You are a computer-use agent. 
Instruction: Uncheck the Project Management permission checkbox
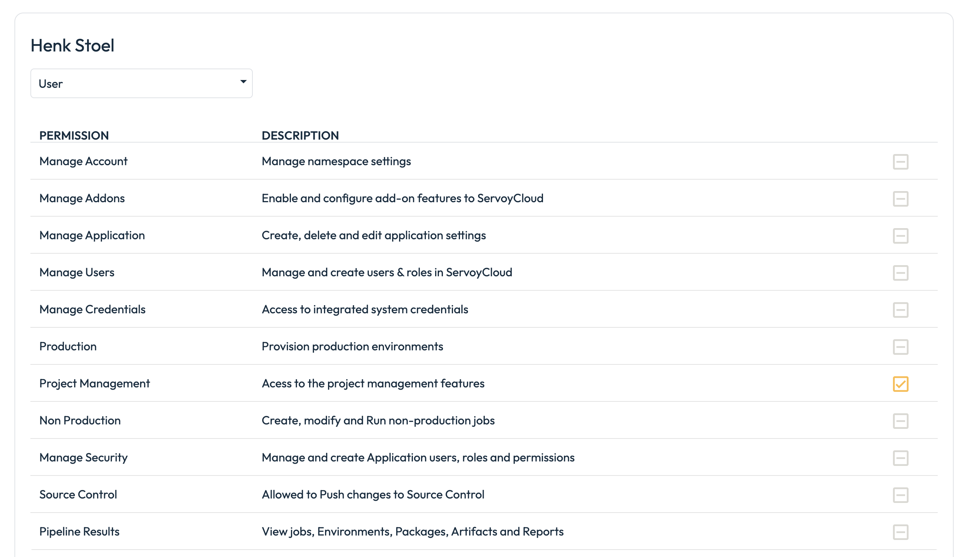[900, 384]
